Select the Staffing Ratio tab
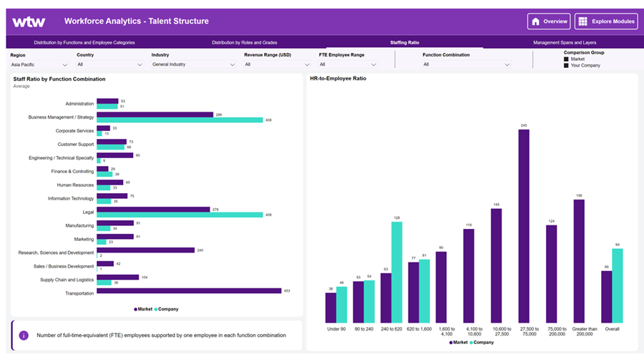 [x=404, y=42]
